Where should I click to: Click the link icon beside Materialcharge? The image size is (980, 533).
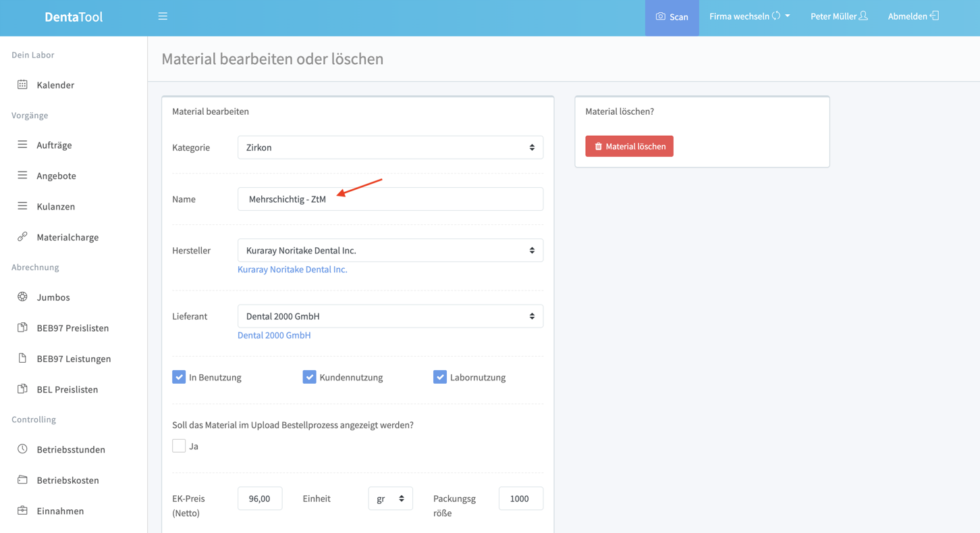22,236
